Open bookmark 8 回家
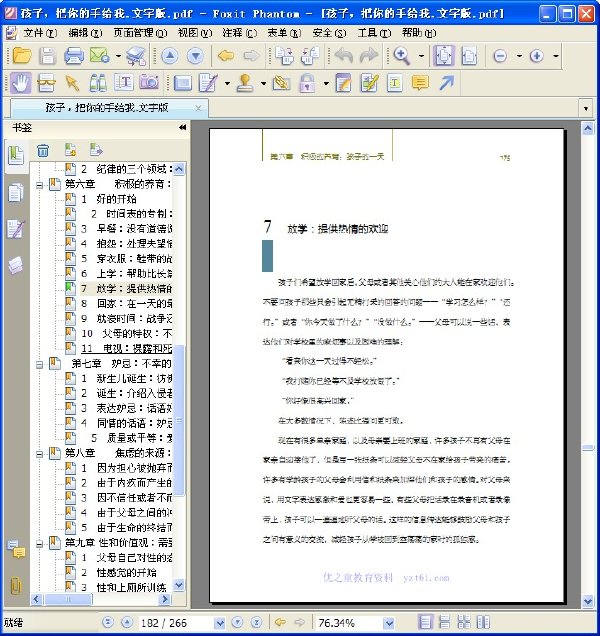 (126, 303)
